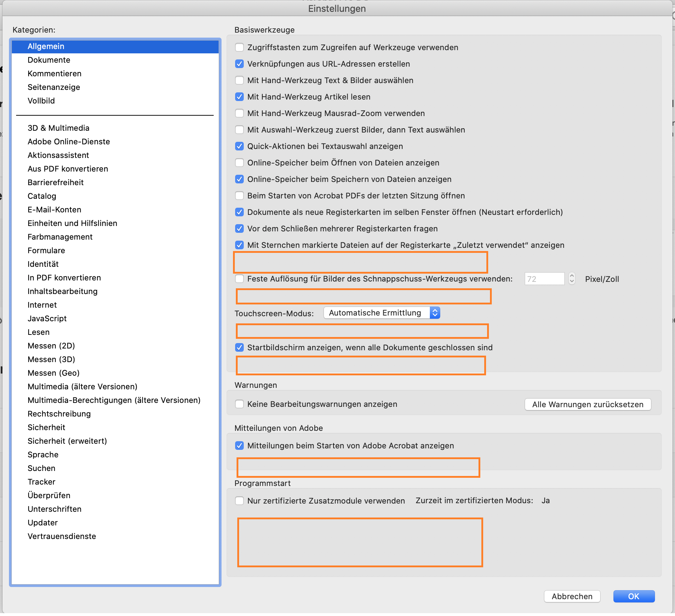
Task: Disable Quick-Aktionen bei Textauswahl anzeigen
Action: pos(239,146)
